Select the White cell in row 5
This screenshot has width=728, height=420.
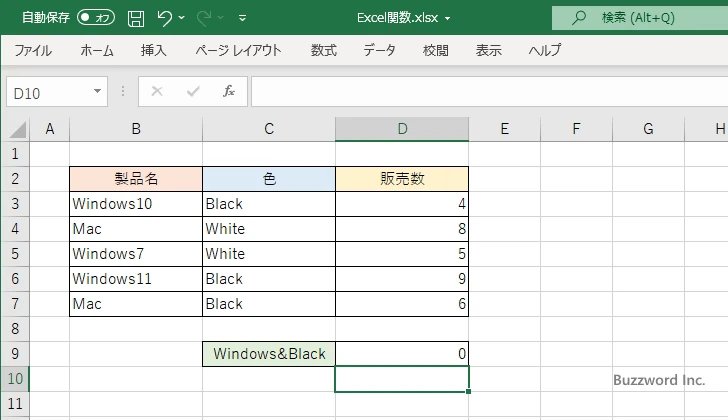pos(269,254)
